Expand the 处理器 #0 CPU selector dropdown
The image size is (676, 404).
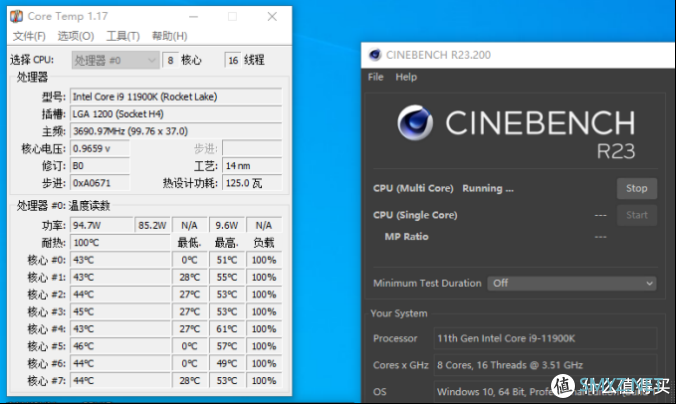pos(115,60)
